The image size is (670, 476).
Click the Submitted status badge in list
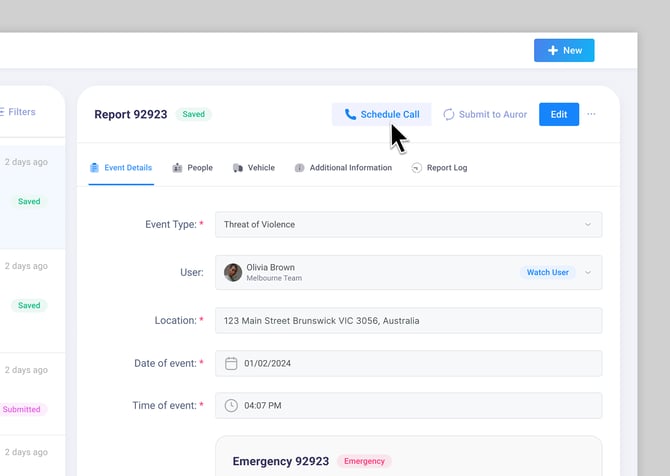coord(22,409)
